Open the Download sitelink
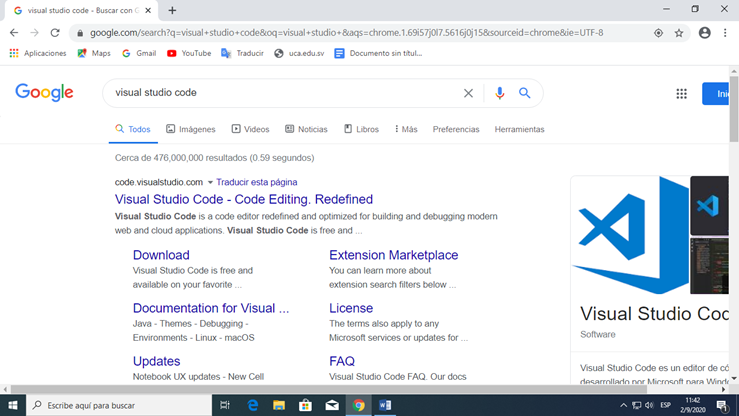 coord(161,255)
